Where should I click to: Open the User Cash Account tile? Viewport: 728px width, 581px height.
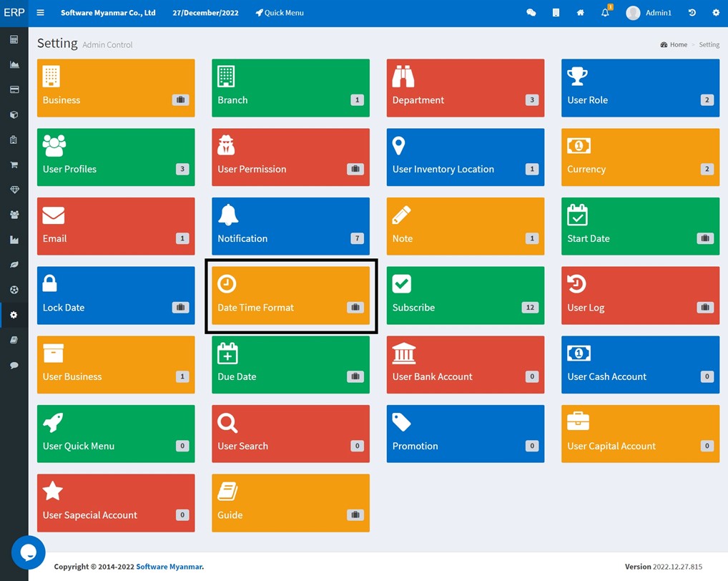pyautogui.click(x=640, y=365)
